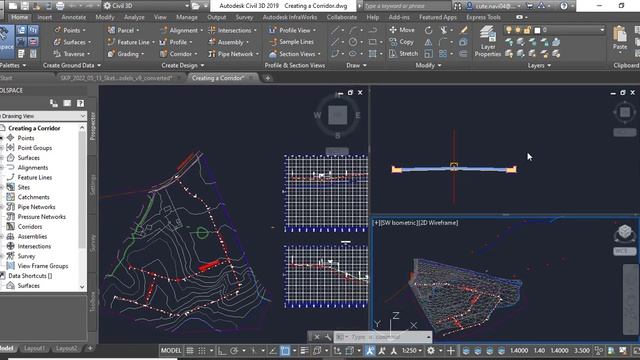Image resolution: width=640 pixels, height=360 pixels.
Task: Open the viewport controls [+] label
Action: (x=376, y=223)
